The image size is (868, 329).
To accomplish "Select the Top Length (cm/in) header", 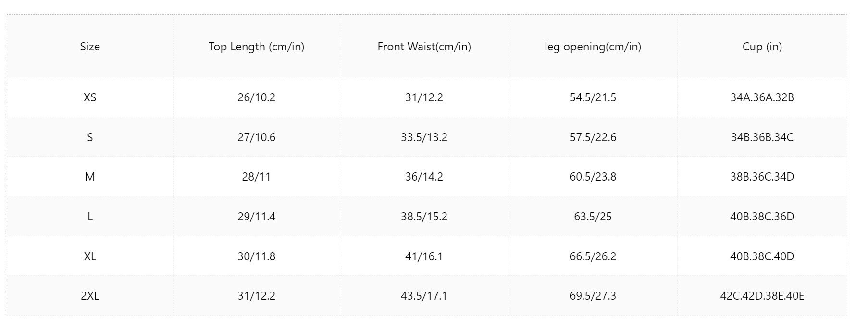I will click(x=256, y=47).
